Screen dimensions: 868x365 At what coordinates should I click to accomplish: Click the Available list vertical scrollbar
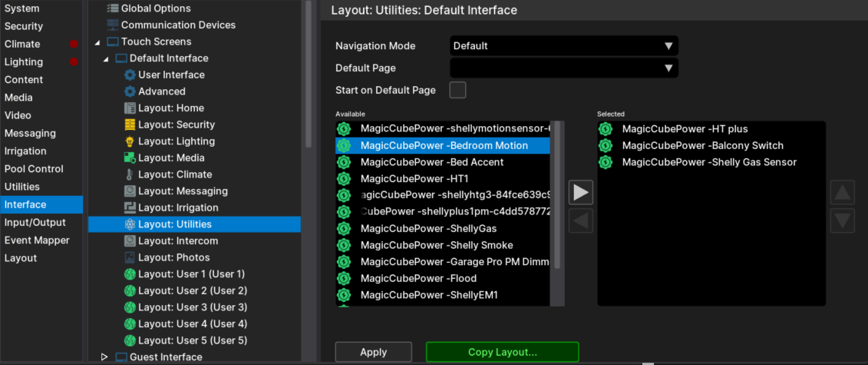click(x=557, y=195)
